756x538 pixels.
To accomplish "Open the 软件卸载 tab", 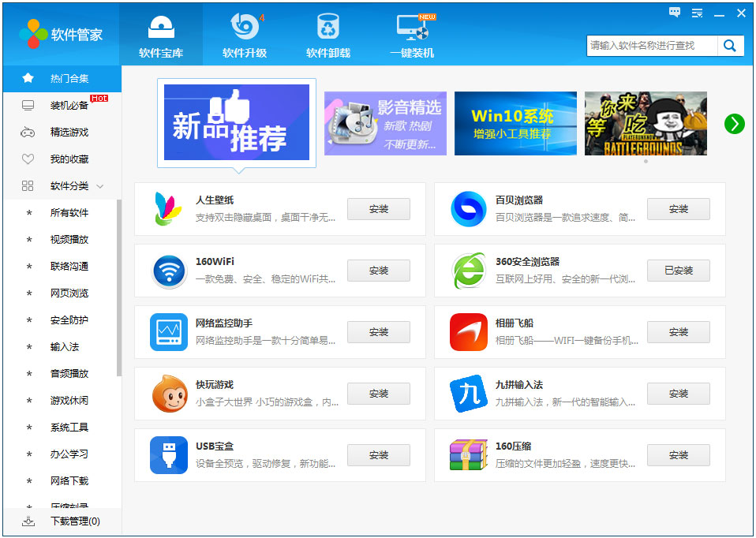I will click(x=327, y=35).
